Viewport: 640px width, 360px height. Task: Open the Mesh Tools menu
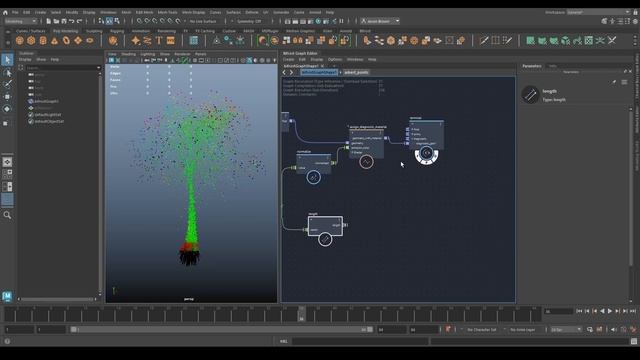click(167, 12)
